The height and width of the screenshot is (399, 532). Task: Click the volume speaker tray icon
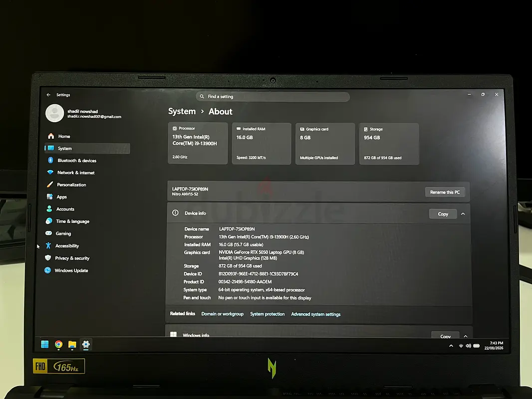[x=468, y=346]
